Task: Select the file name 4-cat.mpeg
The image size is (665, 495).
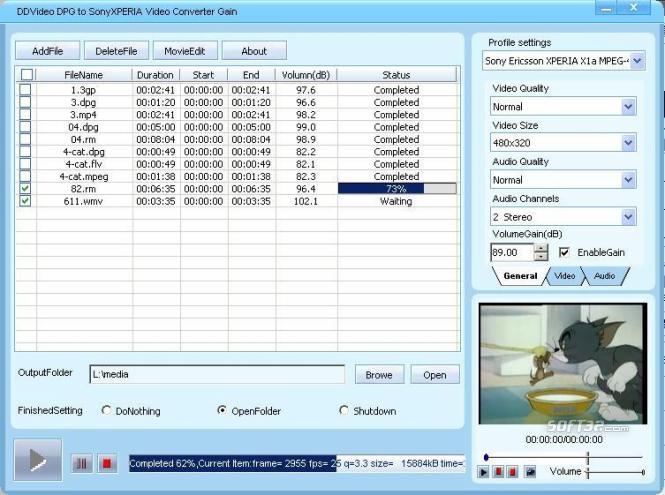Action: (x=84, y=176)
